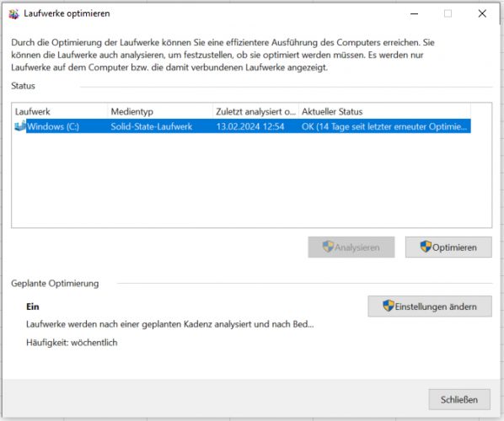504x421 pixels.
Task: Click the shield icon on Einstellungen ändern
Action: [389, 306]
